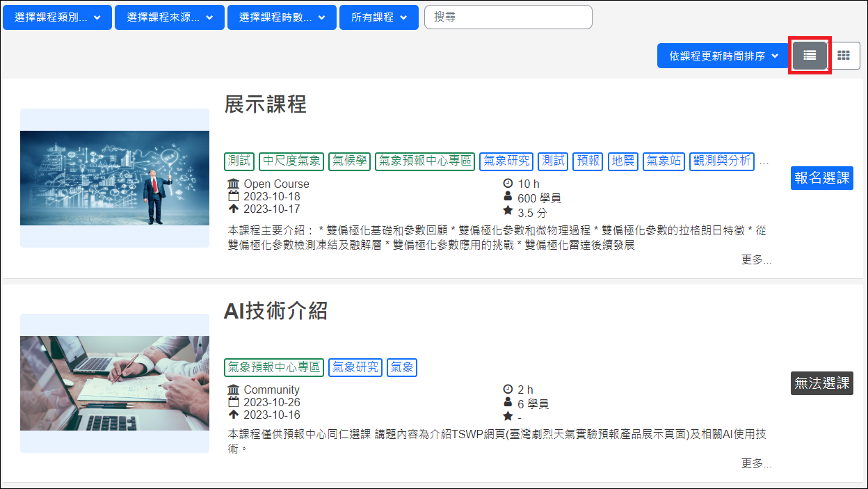
Task: Select 氣象預報中心專區 tag under AI技術介紹
Action: [275, 367]
